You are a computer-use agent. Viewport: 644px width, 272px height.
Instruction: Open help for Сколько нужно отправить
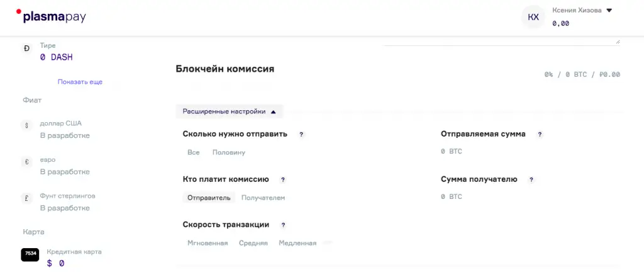tap(301, 134)
